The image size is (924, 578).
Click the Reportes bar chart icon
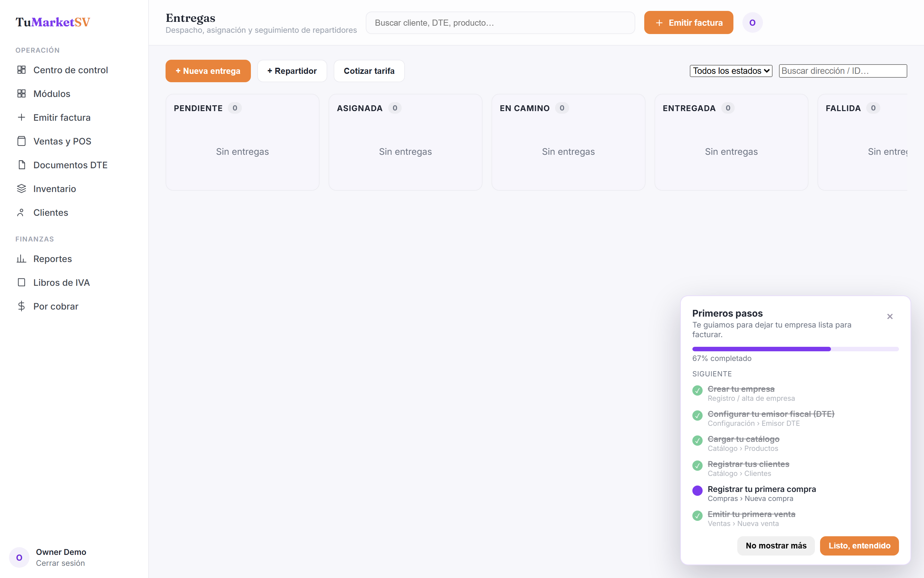(x=21, y=259)
